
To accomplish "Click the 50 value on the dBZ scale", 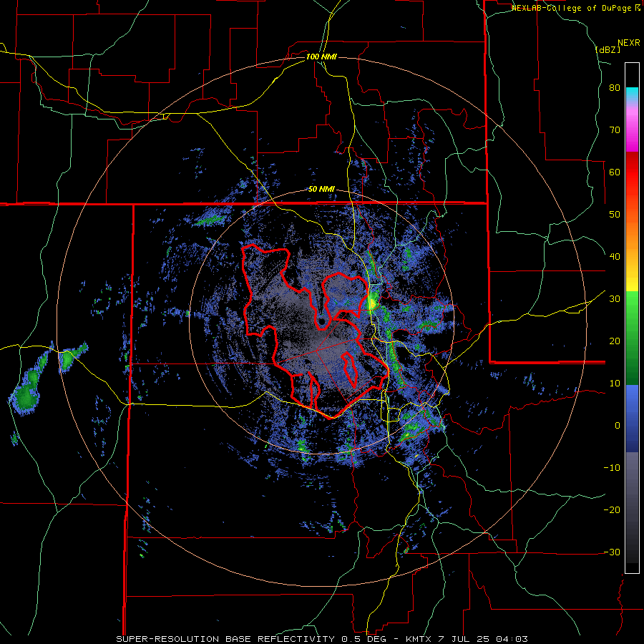I will [x=615, y=215].
